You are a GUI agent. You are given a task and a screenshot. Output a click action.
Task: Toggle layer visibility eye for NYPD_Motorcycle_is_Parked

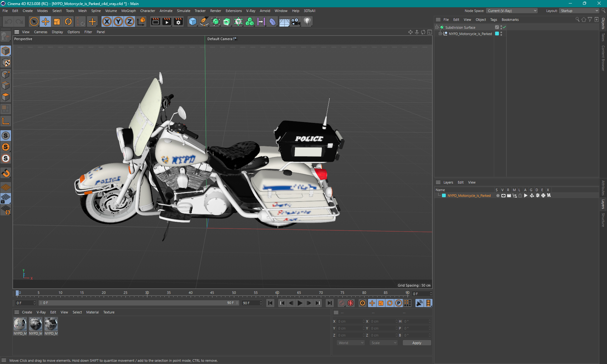point(503,196)
